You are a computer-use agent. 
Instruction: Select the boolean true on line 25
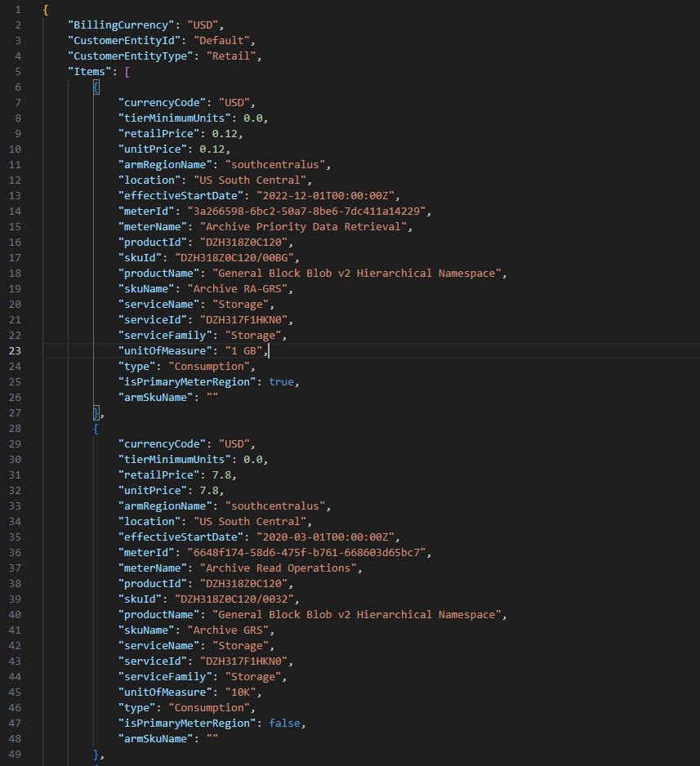pyautogui.click(x=282, y=381)
